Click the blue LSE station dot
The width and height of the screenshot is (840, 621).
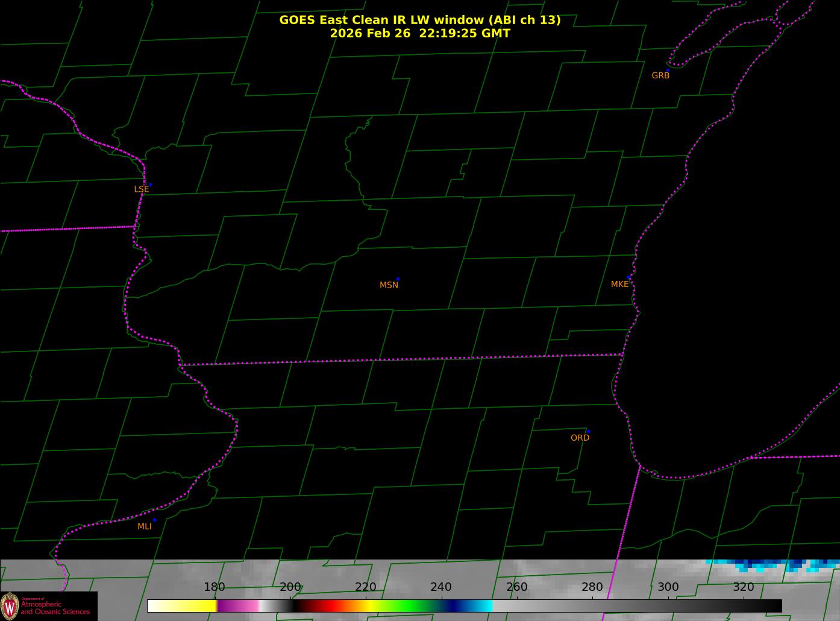150,184
